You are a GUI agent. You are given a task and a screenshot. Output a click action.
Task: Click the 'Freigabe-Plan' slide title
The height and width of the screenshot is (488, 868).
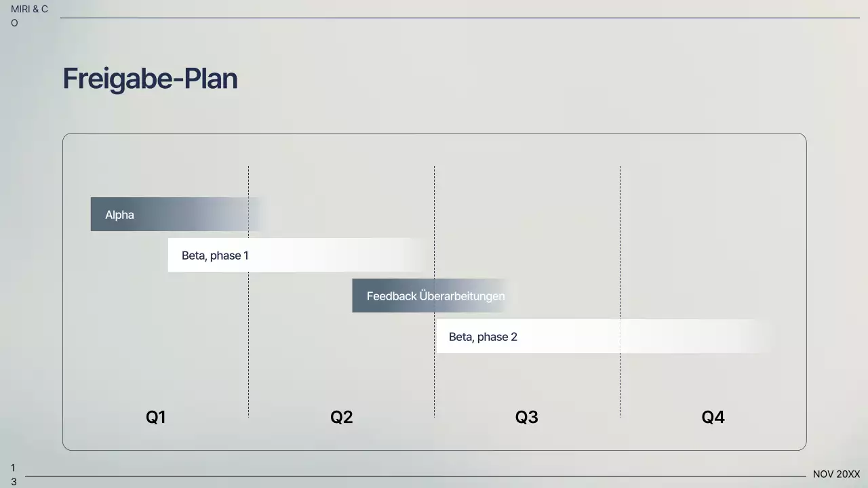point(150,79)
